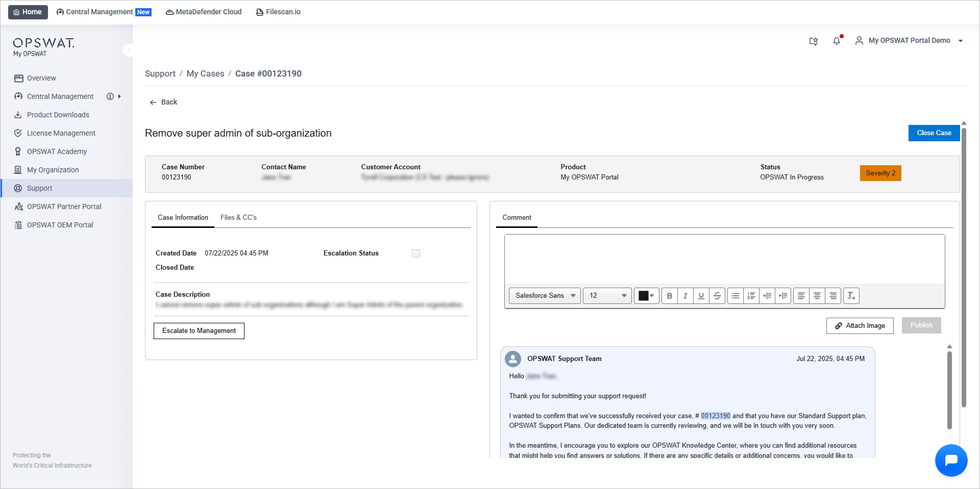Open the notifications bell

[x=837, y=41]
